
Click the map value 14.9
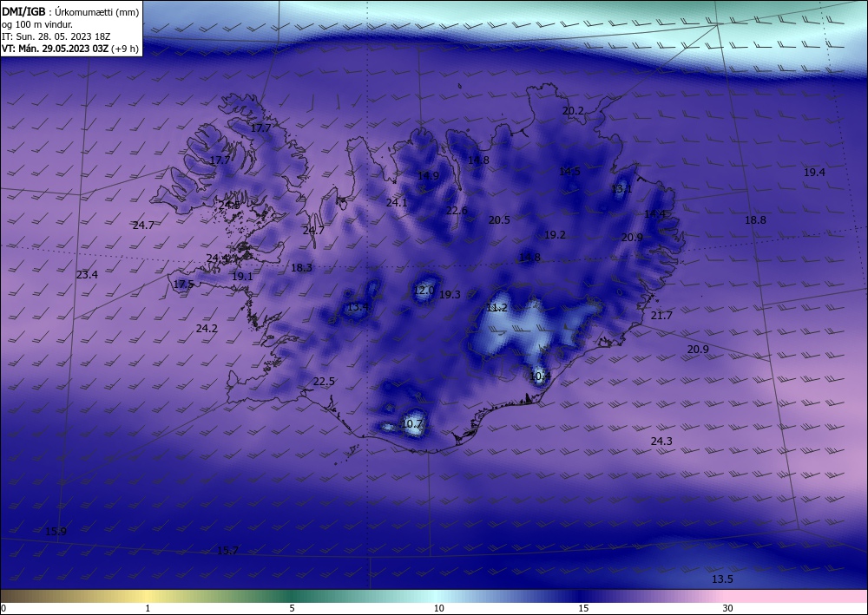[x=428, y=176]
